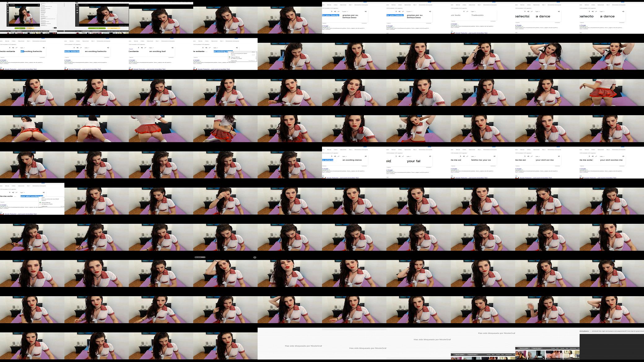Select Videos tab in 'your fal' frame
Image resolution: width=644 pixels, height=362 pixels.
[x=400, y=150]
